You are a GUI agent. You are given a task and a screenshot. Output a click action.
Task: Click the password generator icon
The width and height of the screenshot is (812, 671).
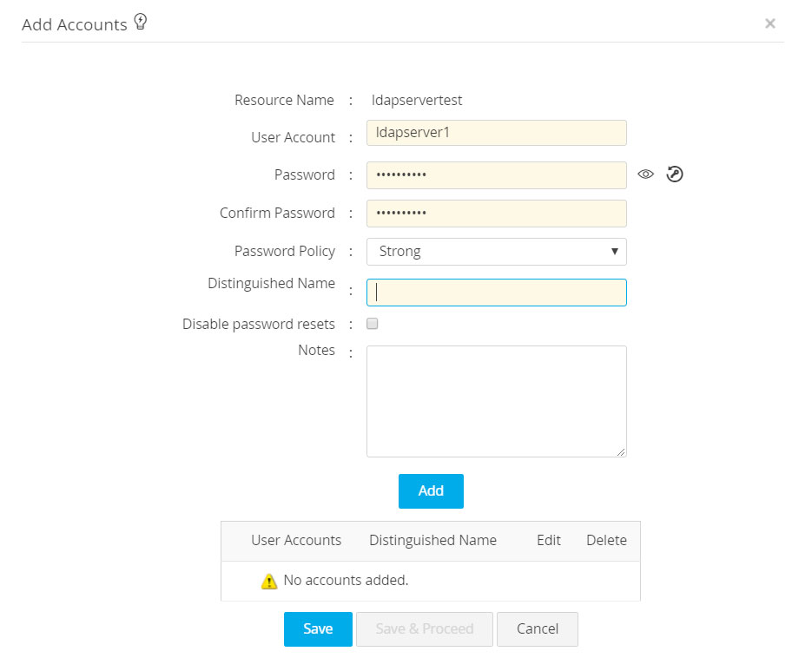[x=675, y=174]
